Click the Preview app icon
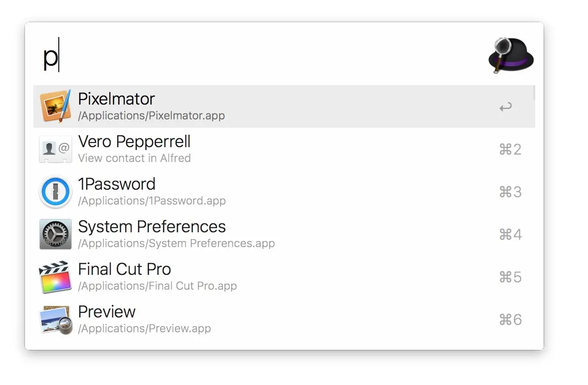Image resolution: width=588 pixels, height=385 pixels. pyautogui.click(x=55, y=319)
